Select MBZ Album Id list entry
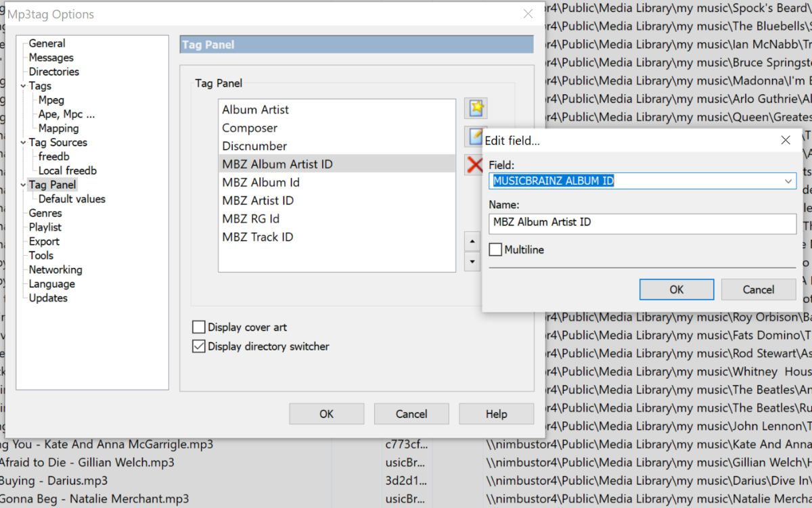The width and height of the screenshot is (812, 508). (337, 183)
